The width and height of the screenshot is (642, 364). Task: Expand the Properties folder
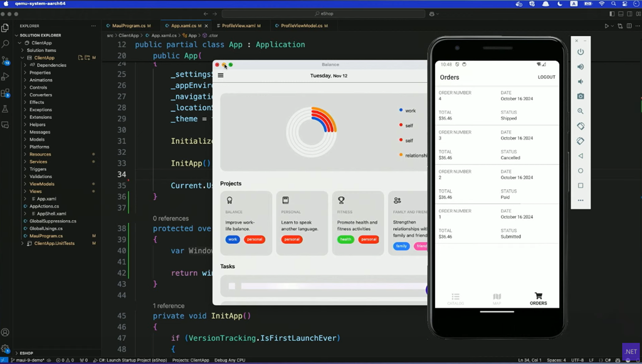25,73
